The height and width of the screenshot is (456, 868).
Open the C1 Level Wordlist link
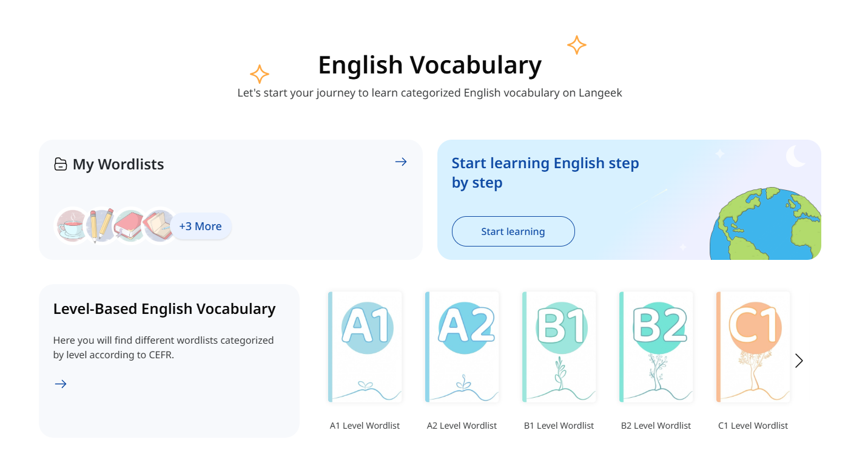753,346
